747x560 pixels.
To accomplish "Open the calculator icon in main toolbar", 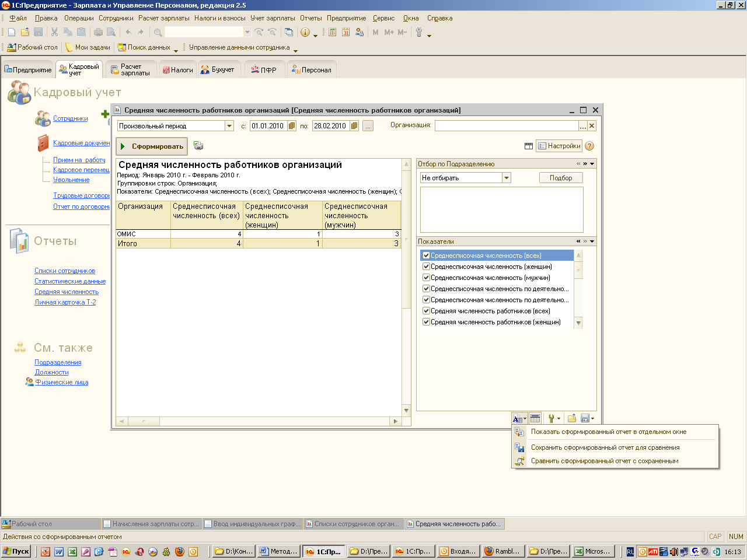I will 332,32.
